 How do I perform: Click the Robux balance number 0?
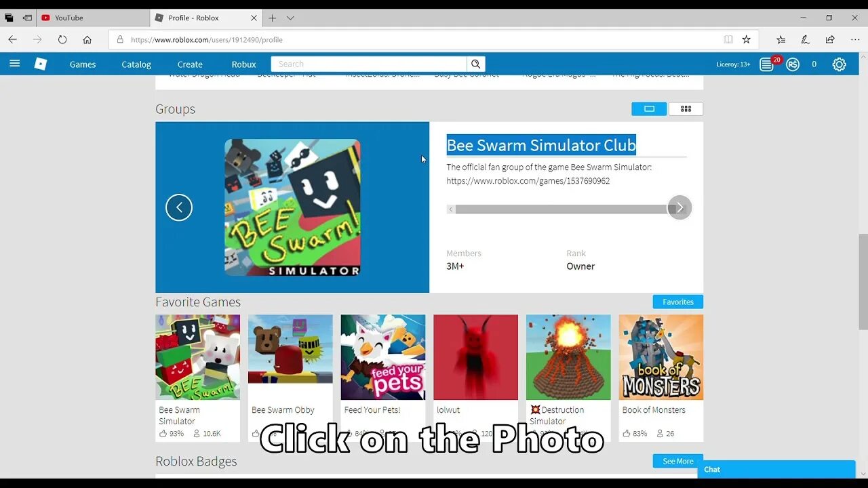click(814, 64)
